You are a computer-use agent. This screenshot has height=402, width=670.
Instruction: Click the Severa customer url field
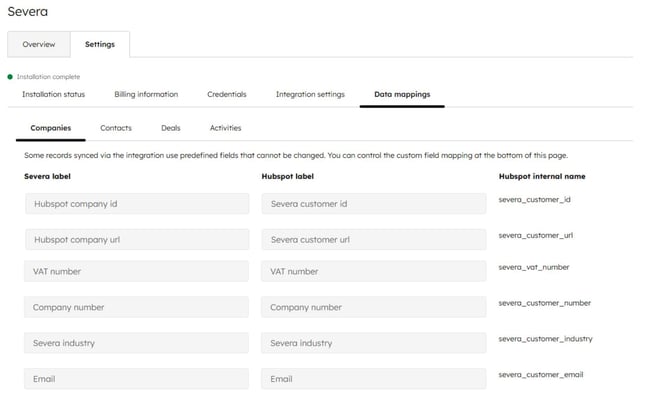coord(374,240)
